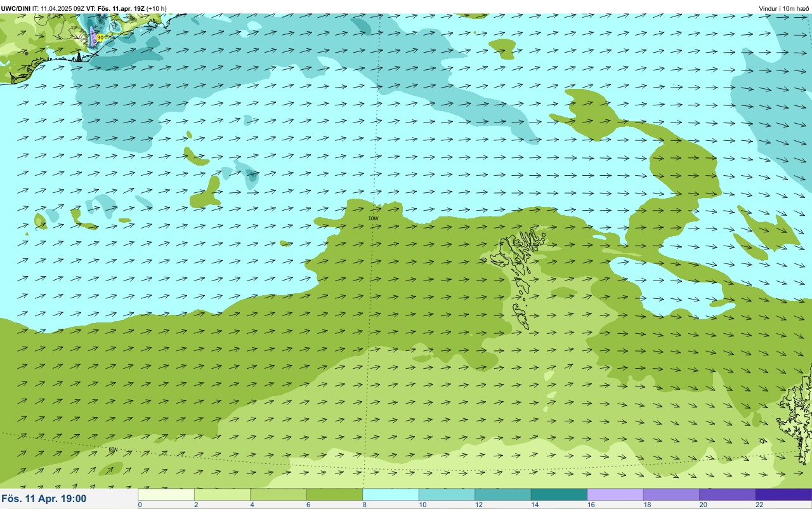Screen dimensions: 812x509
Task: Click the legend scale number '22'
Action: click(x=759, y=505)
